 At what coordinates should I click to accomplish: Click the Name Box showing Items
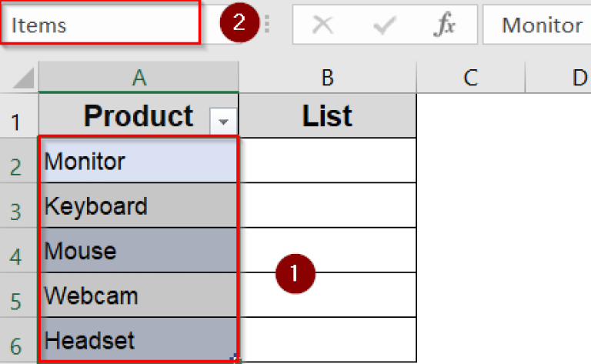point(100,25)
